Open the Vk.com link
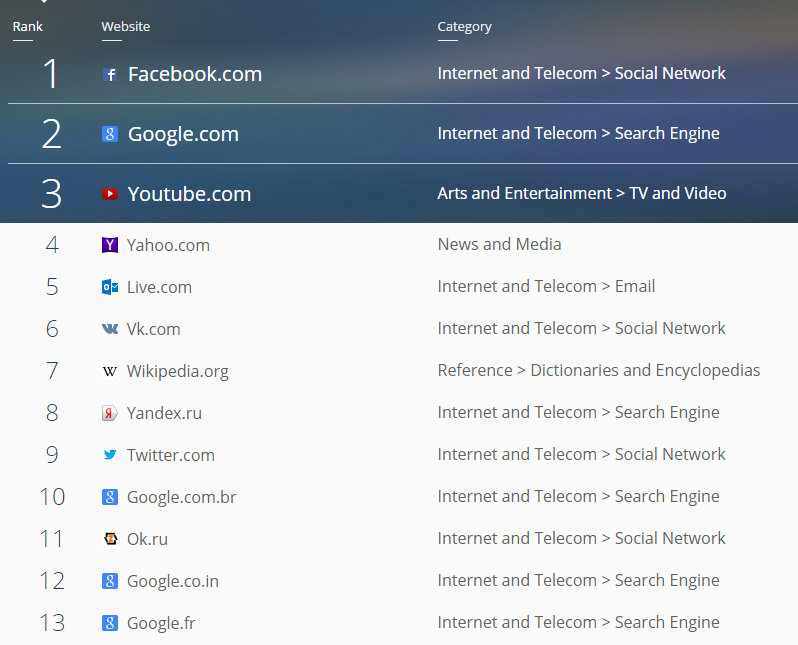Viewport: 798px width, 645px height. pyautogui.click(x=154, y=329)
